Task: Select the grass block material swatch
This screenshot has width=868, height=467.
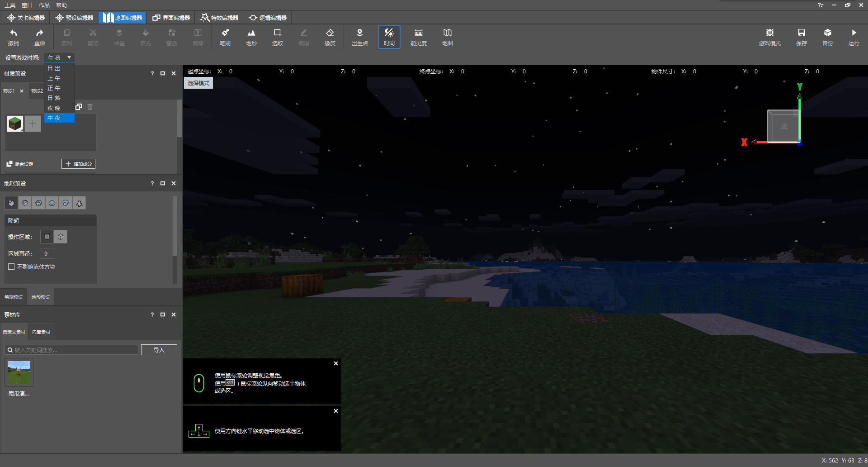Action: (15, 124)
